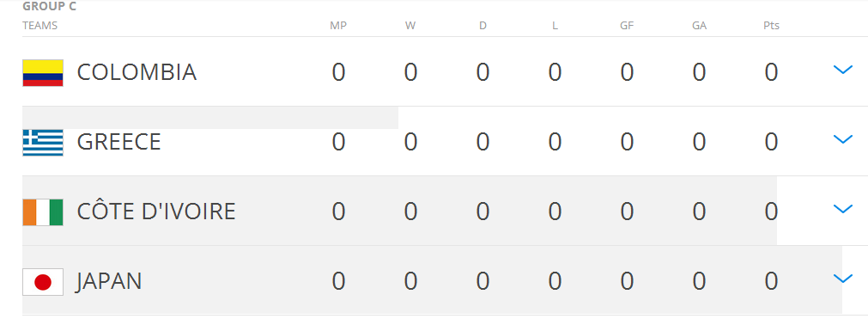Open the JAPAN team name

(x=110, y=281)
